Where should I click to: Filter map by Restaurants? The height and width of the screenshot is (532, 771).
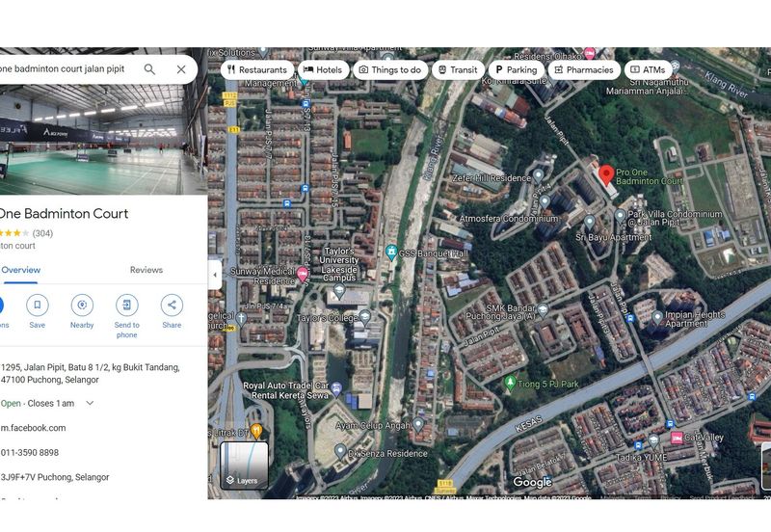point(256,69)
